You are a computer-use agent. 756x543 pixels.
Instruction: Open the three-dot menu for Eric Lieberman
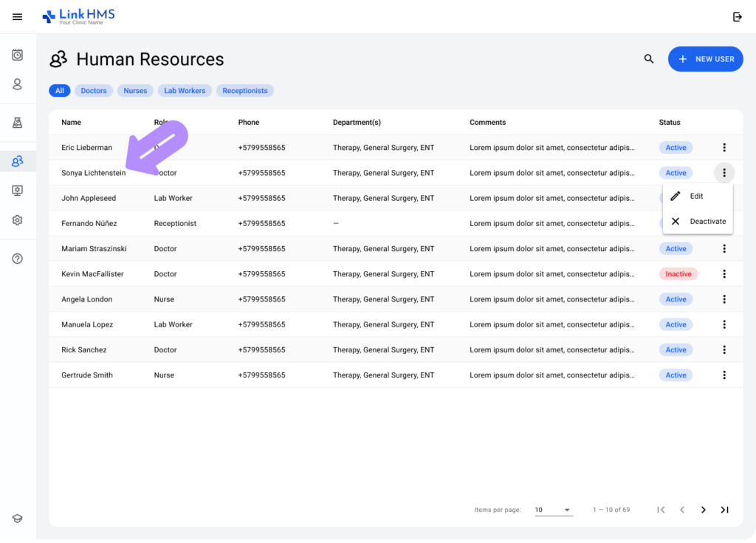click(724, 148)
